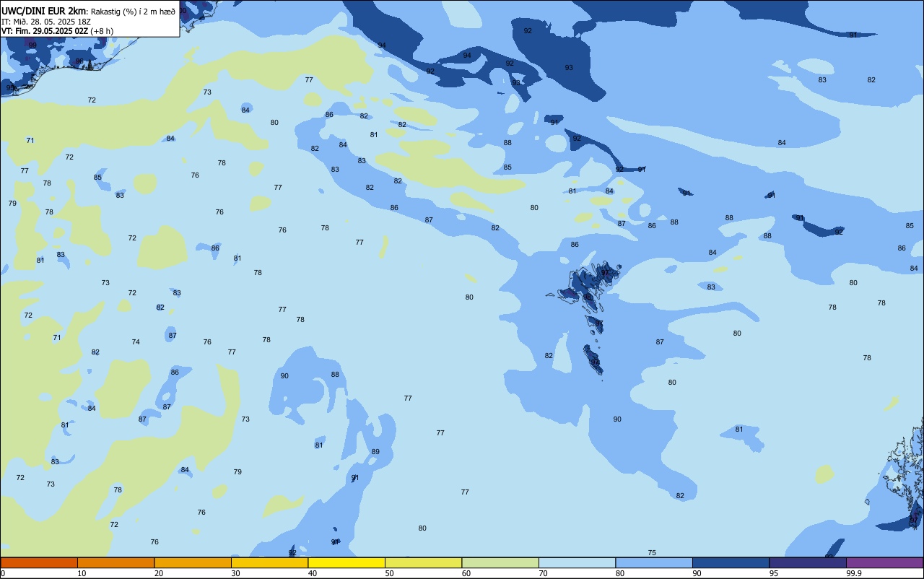Click the map value "75" near the legend
924x579 pixels.
pyautogui.click(x=652, y=553)
